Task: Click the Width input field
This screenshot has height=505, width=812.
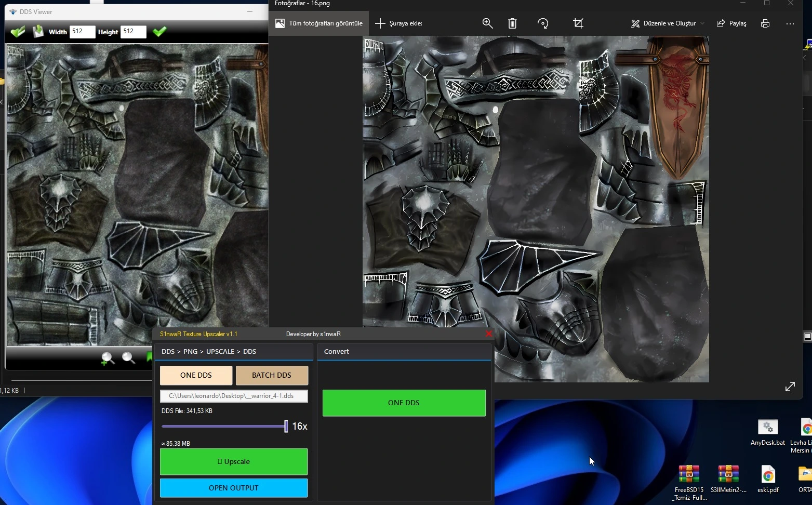Action: coord(82,32)
